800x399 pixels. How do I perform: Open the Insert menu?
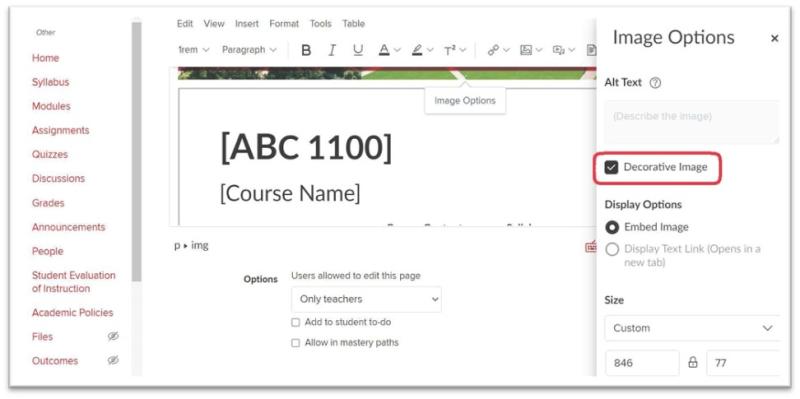point(247,23)
